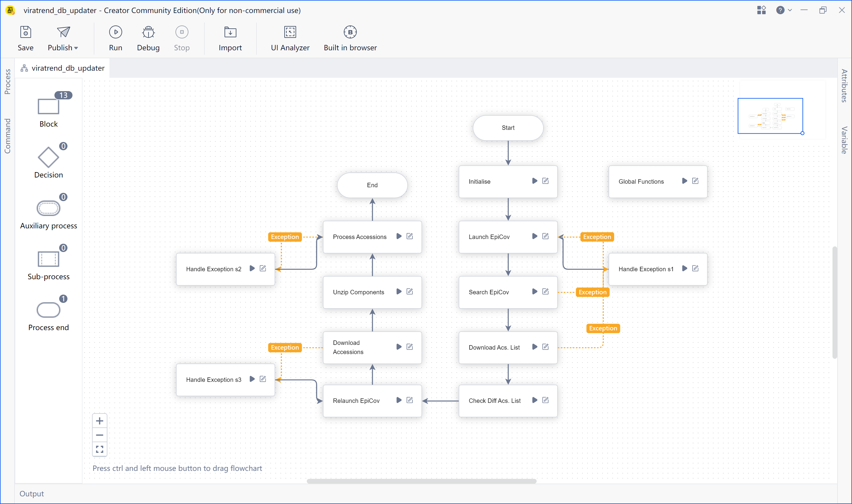
Task: Edit the Handle Exception s2 block
Action: tap(262, 268)
